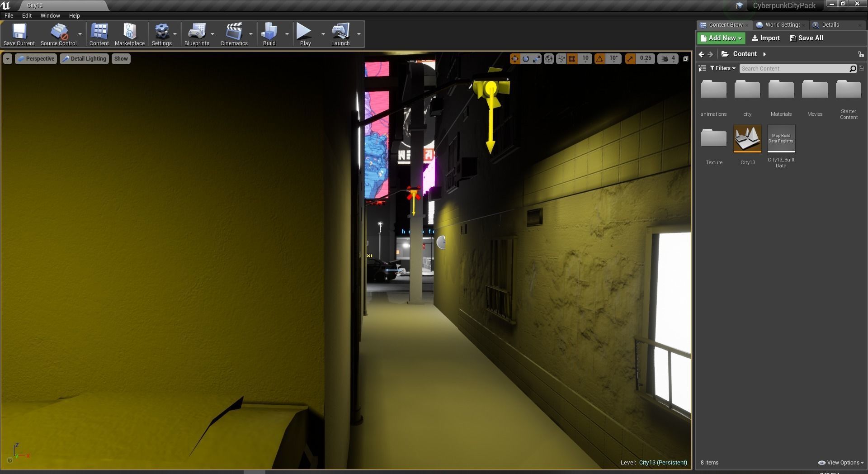Image resolution: width=868 pixels, height=474 pixels.
Task: Open the File menu
Action: 9,15
